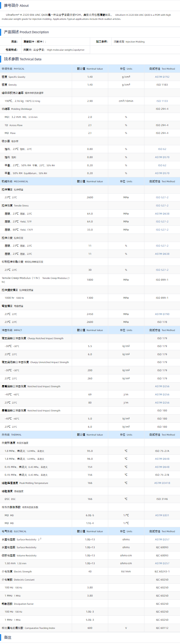
Task: Click the 69 Izod impact value
Action: point(90,394)
